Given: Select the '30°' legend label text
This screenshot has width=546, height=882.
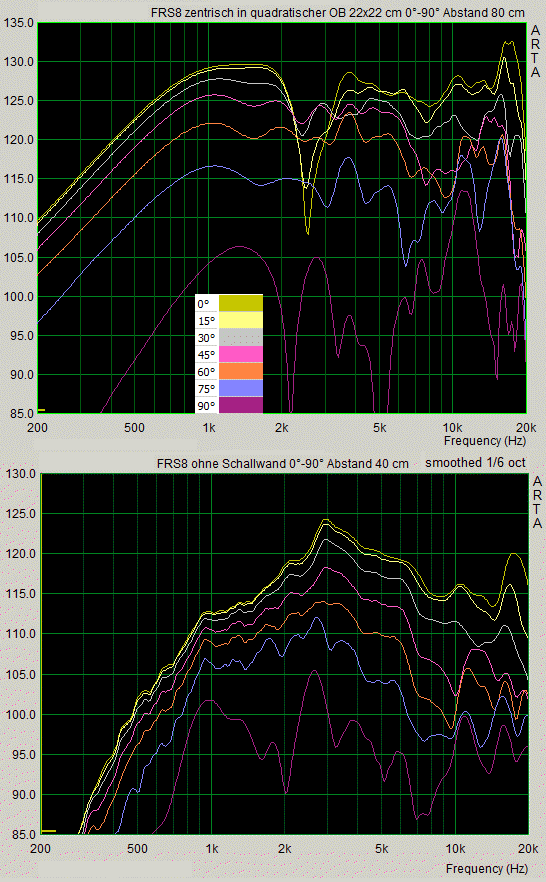Looking at the screenshot, I should point(206,338).
